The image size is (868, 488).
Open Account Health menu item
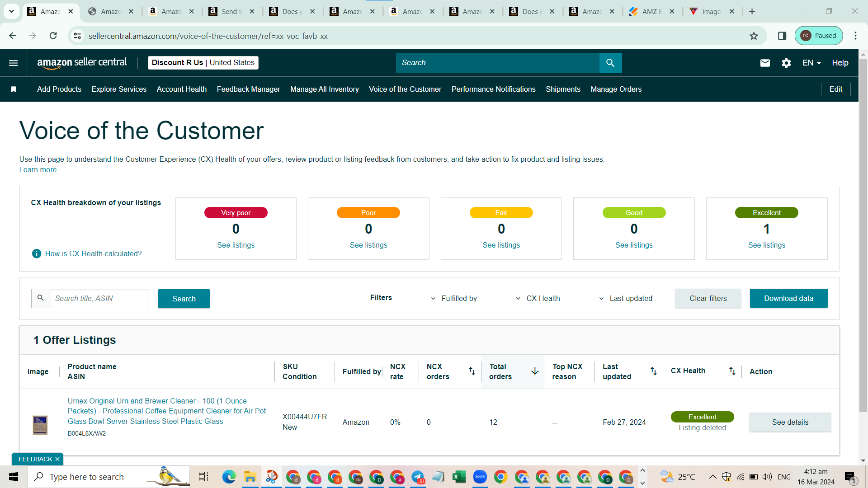[x=182, y=89]
